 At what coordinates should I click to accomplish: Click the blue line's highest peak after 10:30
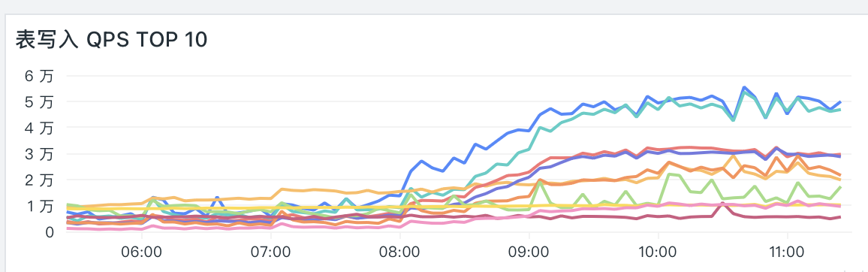point(744,87)
